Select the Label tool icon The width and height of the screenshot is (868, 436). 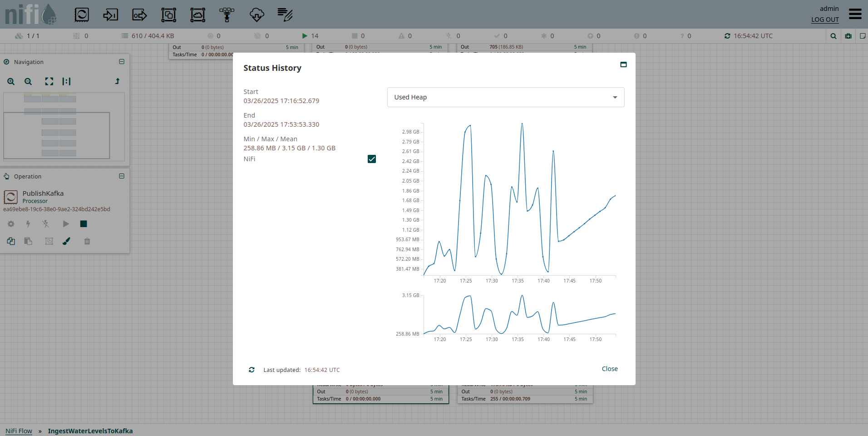pyautogui.click(x=285, y=15)
